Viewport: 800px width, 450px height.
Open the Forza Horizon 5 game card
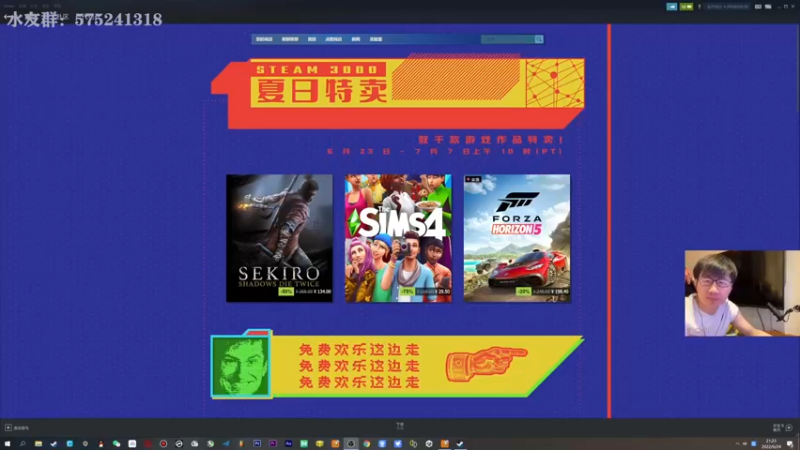517,238
